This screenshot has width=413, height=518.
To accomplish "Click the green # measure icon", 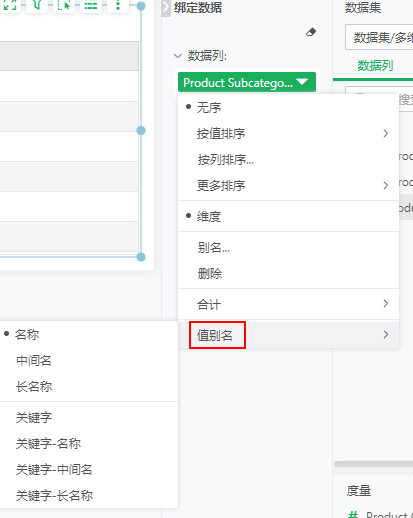I will tap(353, 514).
